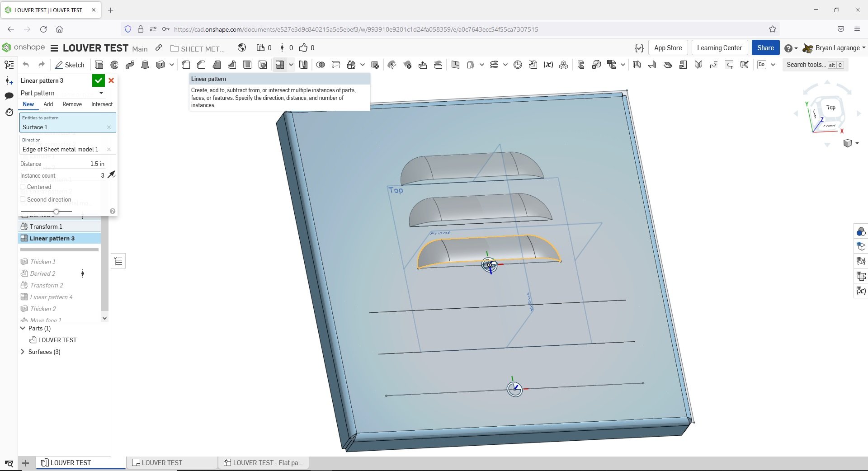
Task: Select the Split tool icon
Action: (336, 65)
